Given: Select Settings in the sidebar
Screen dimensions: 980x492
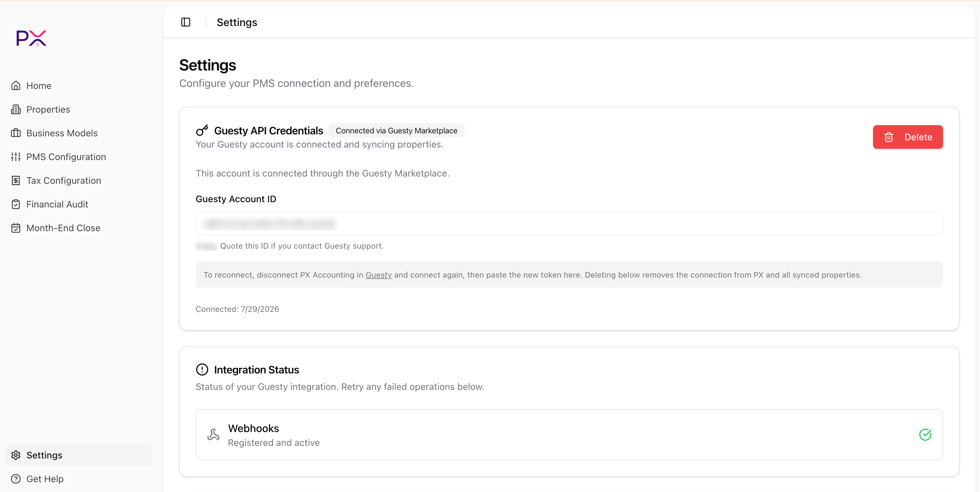Looking at the screenshot, I should click(79, 455).
